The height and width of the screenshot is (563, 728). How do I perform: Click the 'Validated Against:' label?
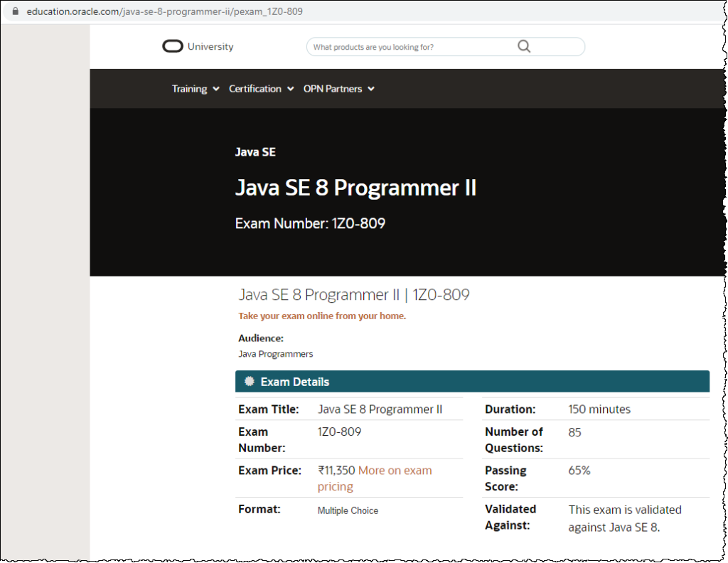510,517
